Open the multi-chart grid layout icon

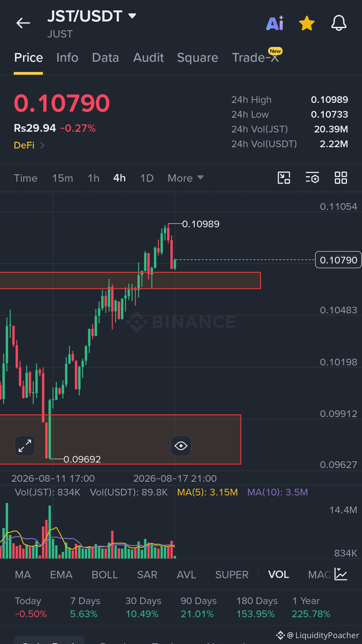click(x=341, y=178)
